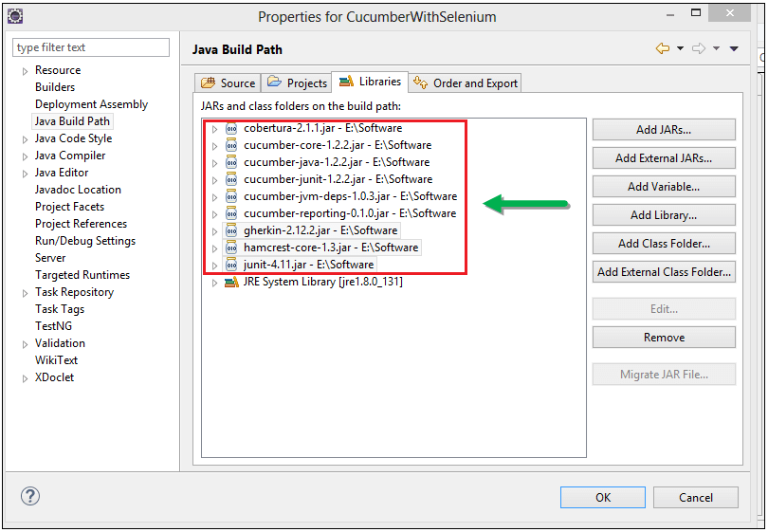The image size is (768, 532).
Task: Expand the JRE System Library entry
Action: [215, 283]
